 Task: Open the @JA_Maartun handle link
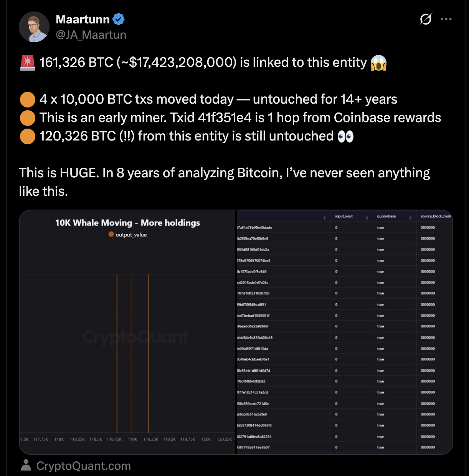tap(91, 35)
